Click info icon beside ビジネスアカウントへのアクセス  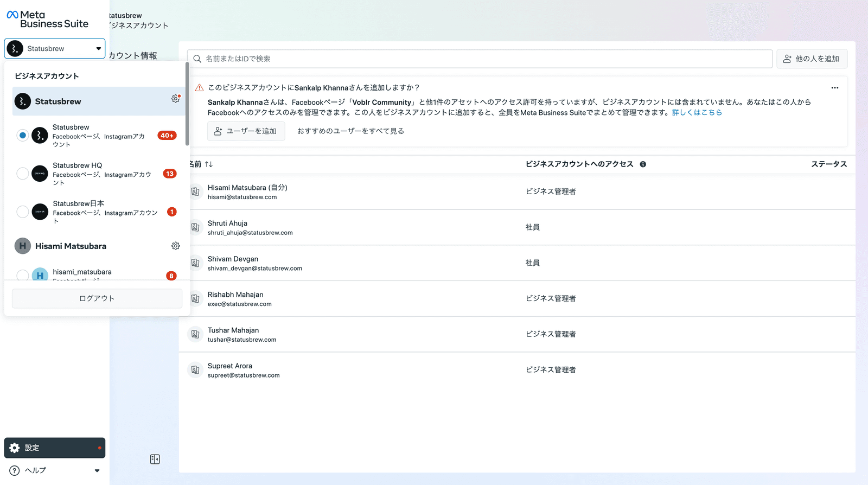(643, 164)
